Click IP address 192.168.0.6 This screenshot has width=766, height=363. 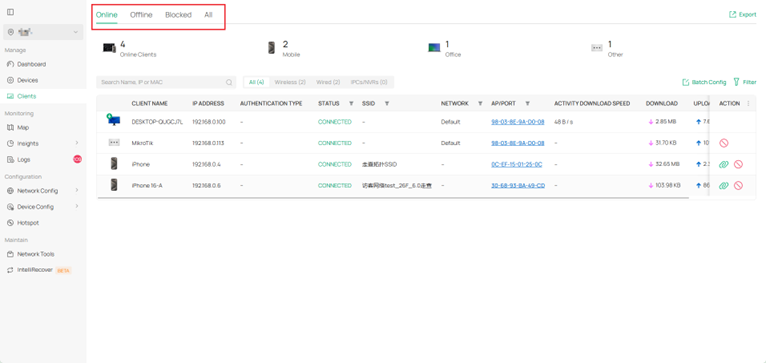point(206,186)
